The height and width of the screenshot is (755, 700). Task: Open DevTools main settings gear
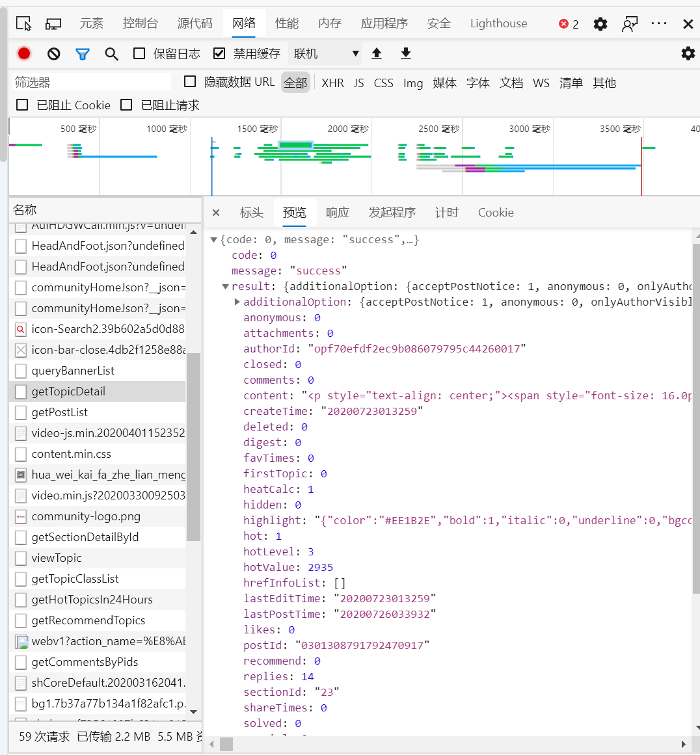600,23
